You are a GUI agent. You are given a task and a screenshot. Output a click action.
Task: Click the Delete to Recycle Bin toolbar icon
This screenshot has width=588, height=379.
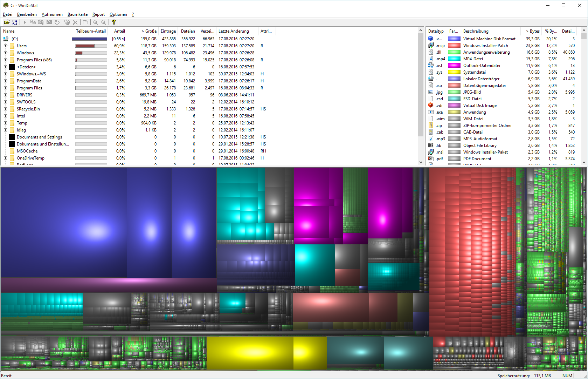click(x=67, y=22)
